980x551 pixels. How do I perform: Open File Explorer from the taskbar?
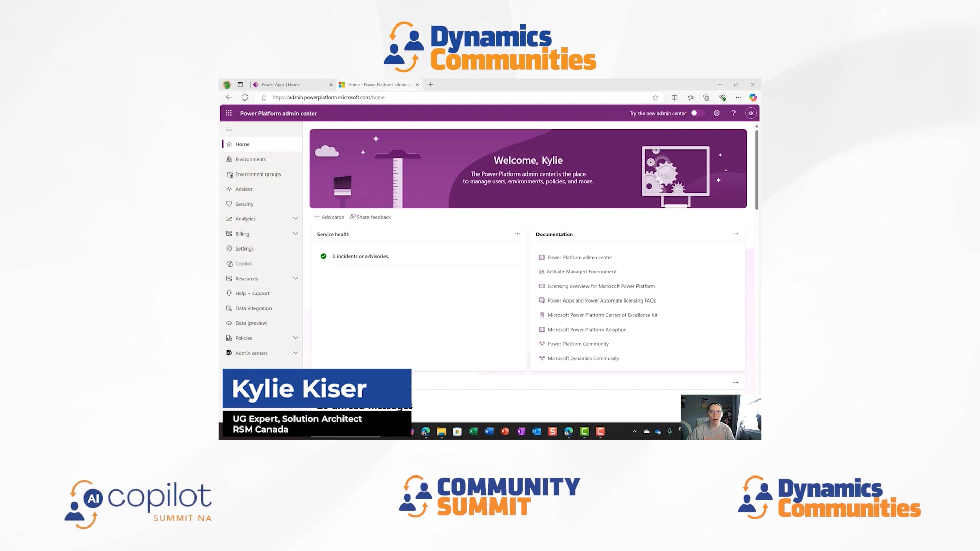(x=442, y=431)
